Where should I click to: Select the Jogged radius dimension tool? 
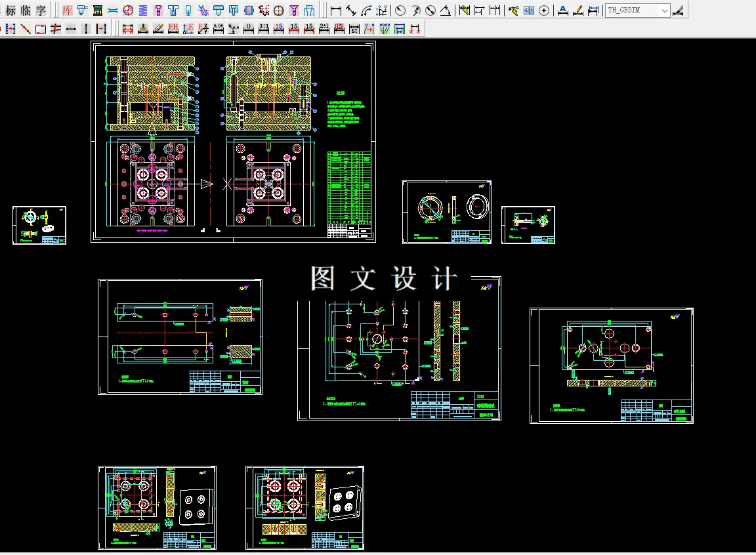[415, 10]
